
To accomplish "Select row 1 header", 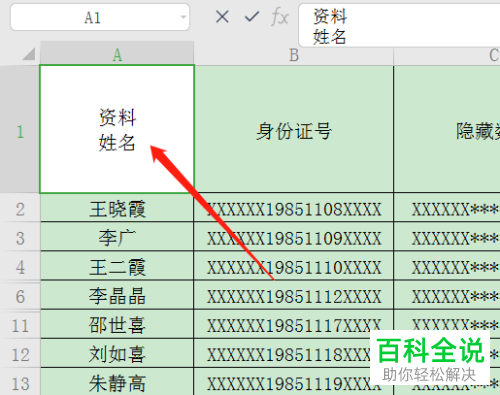I will 20,129.
